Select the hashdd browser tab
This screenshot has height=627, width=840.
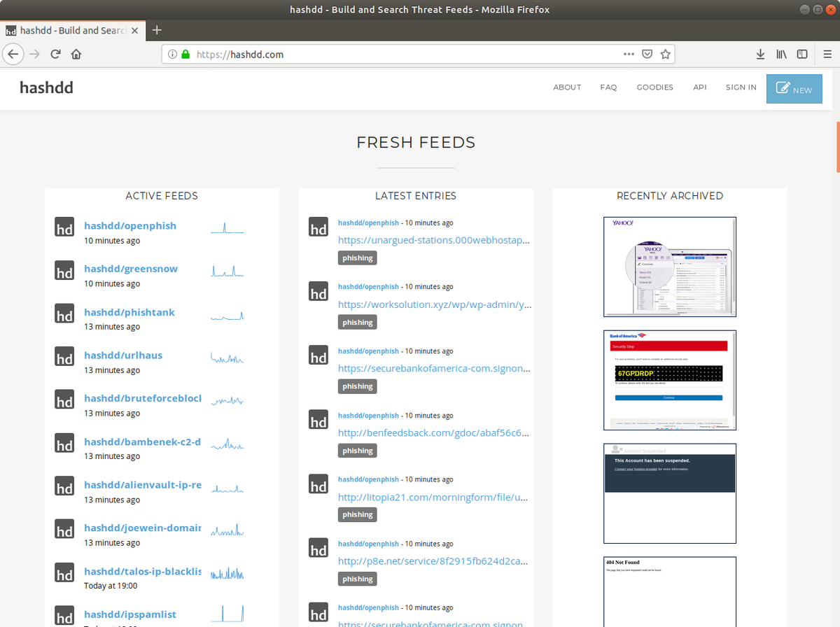point(73,31)
